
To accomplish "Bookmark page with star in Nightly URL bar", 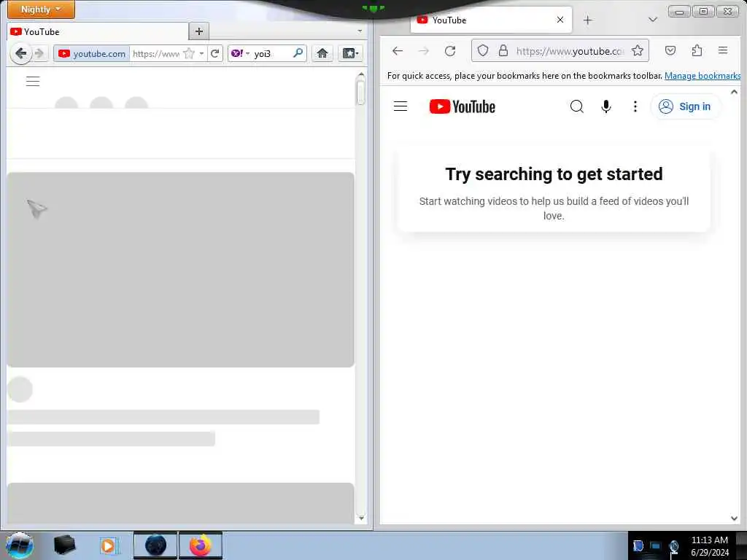I will tap(189, 53).
